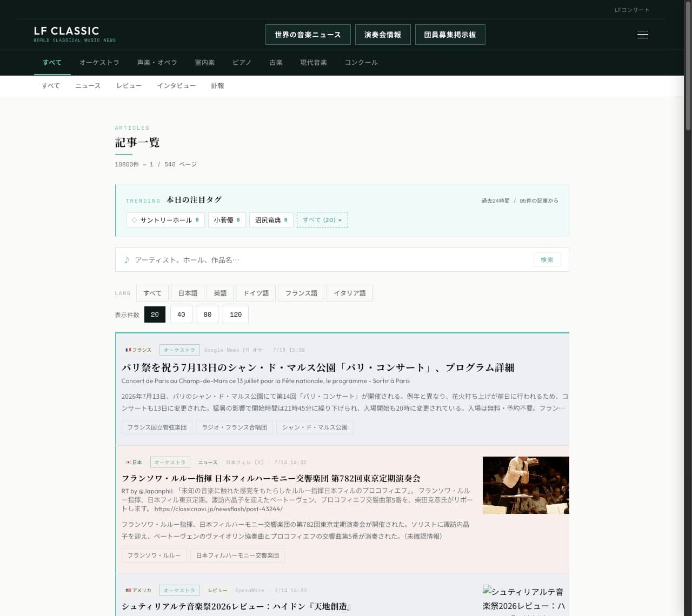Open the hamburger menu icon
The height and width of the screenshot is (616, 692).
[642, 35]
